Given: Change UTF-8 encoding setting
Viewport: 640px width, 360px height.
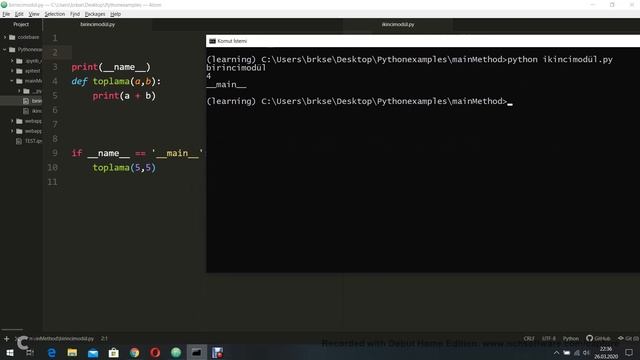Looking at the screenshot, I should [549, 339].
